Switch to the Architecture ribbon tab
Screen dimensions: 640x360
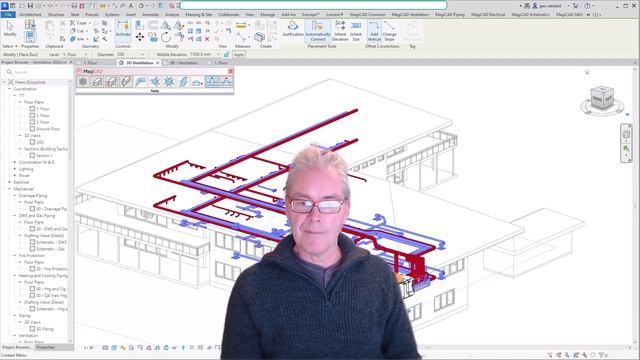[x=31, y=14]
